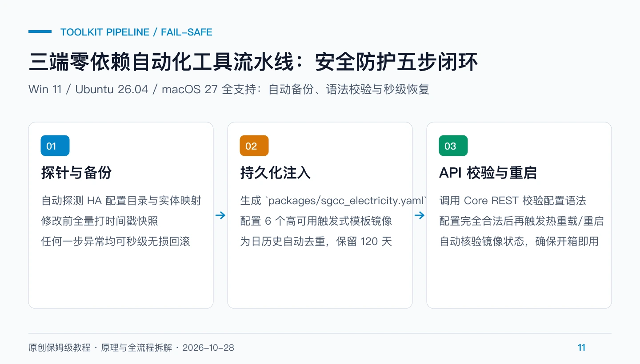Click the blue "01" step badge
Image resolution: width=640 pixels, height=364 pixels.
tap(55, 146)
